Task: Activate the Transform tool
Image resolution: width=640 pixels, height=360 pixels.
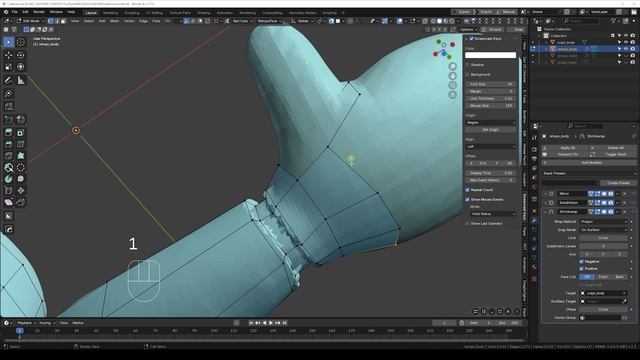Action: pyautogui.click(x=21, y=67)
